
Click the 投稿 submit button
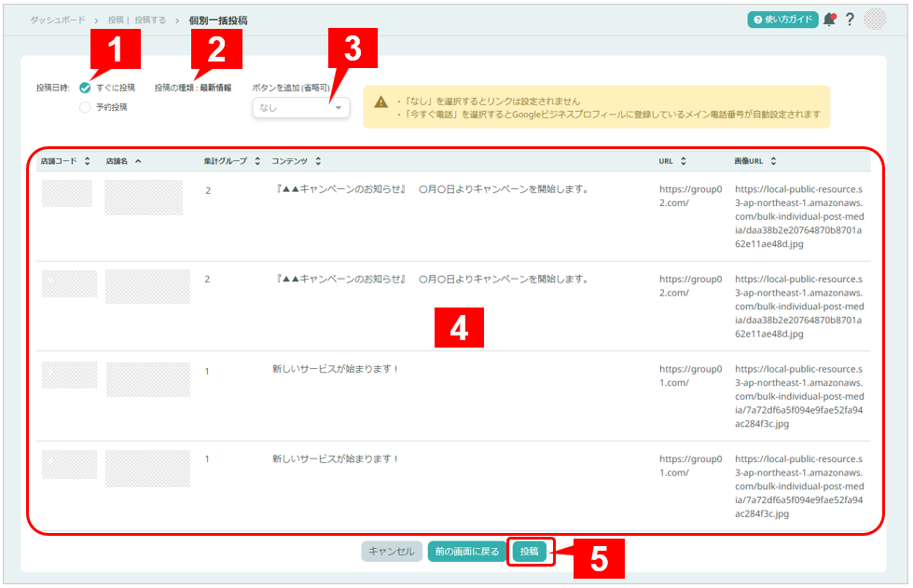coord(530,552)
